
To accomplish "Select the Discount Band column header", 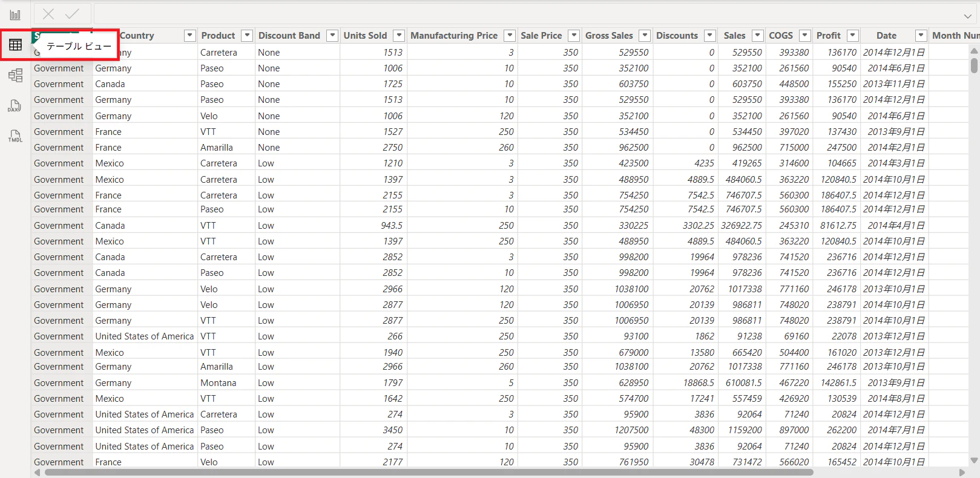I will click(289, 36).
